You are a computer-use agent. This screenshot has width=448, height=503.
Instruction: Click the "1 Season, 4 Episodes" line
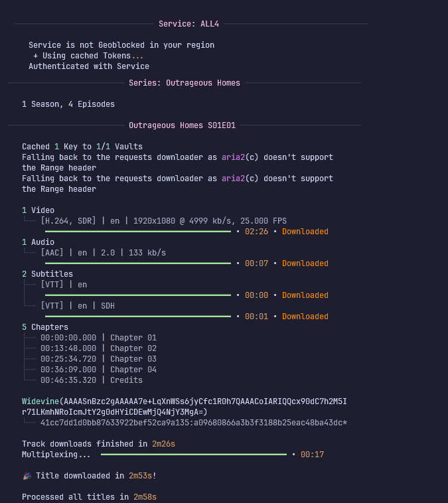tap(68, 104)
